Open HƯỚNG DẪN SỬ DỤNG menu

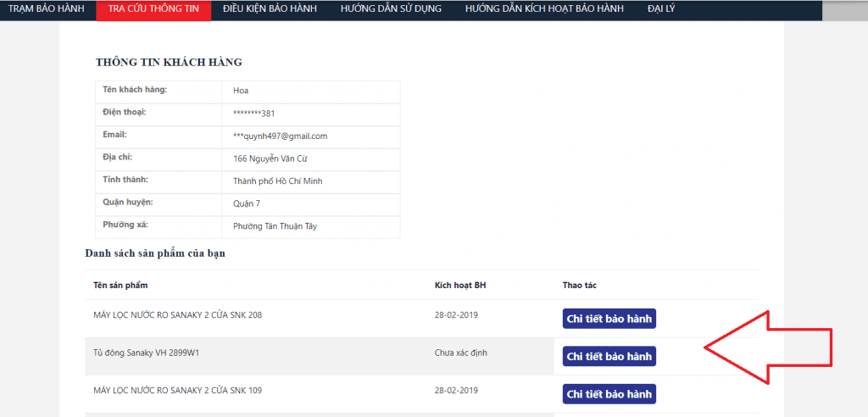390,9
